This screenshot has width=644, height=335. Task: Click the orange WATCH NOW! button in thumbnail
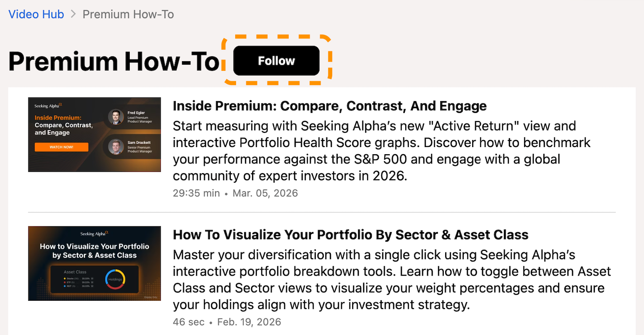click(x=62, y=147)
